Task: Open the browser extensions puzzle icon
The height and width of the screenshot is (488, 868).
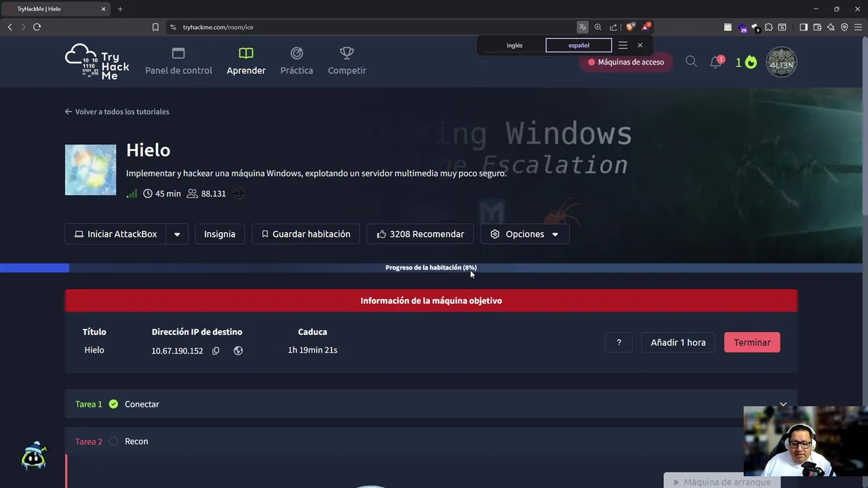Action: (769, 27)
